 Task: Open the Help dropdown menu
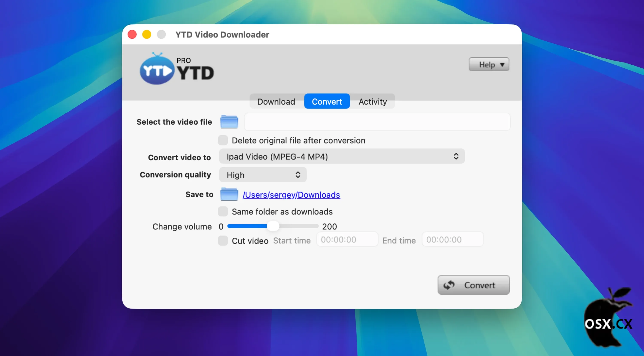(489, 64)
